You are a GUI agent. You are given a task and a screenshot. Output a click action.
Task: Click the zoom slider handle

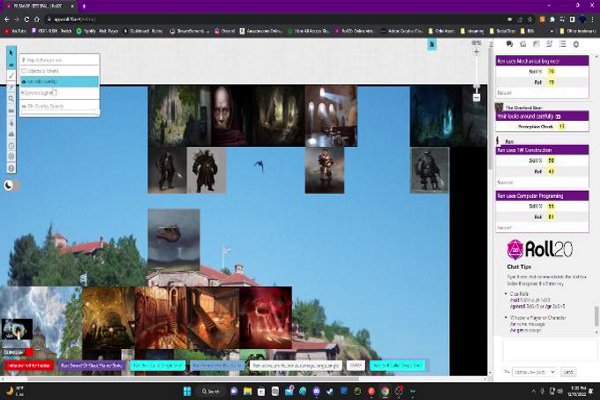tap(476, 88)
